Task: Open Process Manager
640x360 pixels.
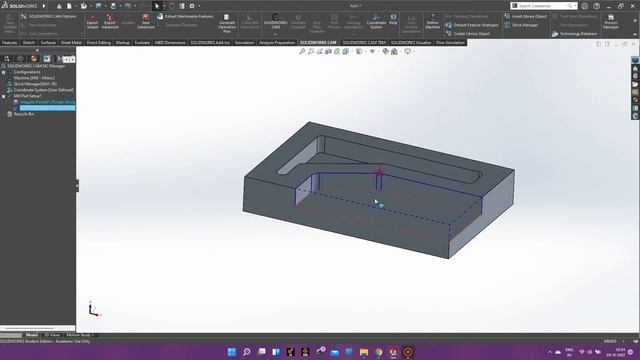Action: (611, 21)
